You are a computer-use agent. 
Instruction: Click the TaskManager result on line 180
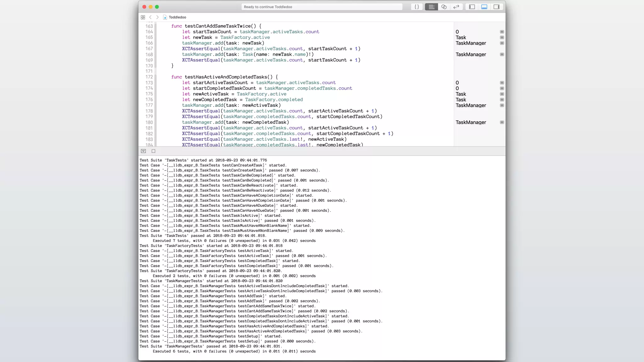coord(471,122)
